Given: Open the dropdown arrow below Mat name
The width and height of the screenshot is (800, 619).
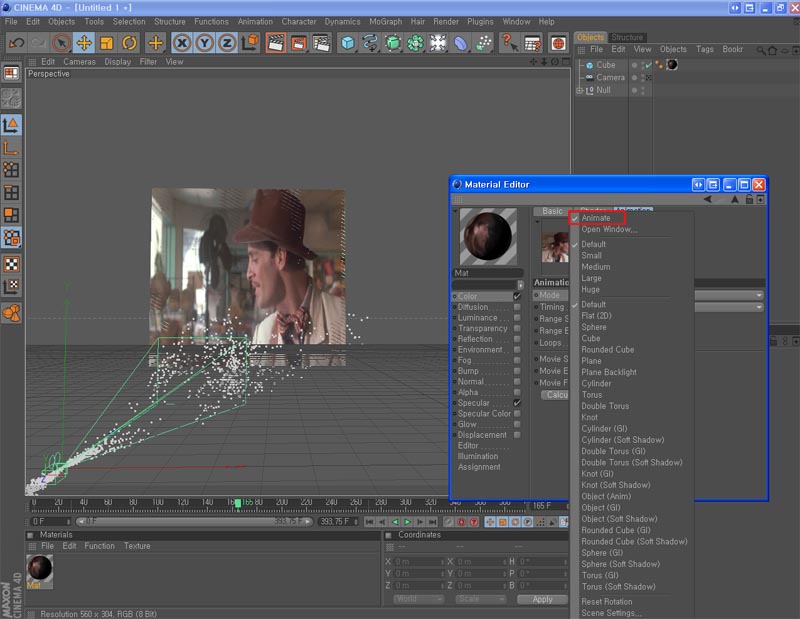Looking at the screenshot, I should (520, 285).
